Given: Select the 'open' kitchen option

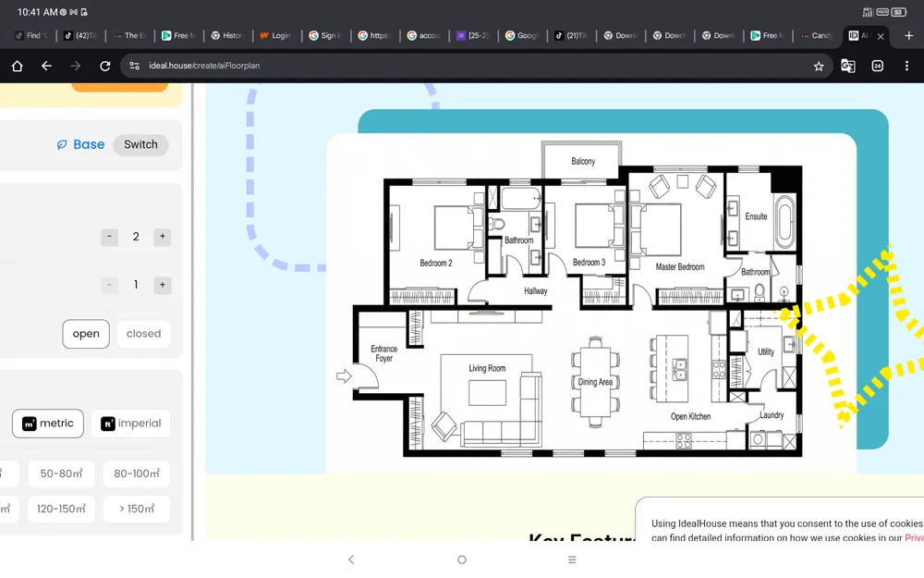Looking at the screenshot, I should pyautogui.click(x=86, y=334).
